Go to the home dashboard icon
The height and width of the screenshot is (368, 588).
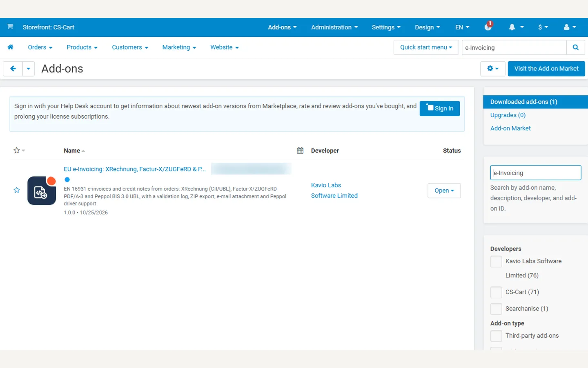coord(11,47)
